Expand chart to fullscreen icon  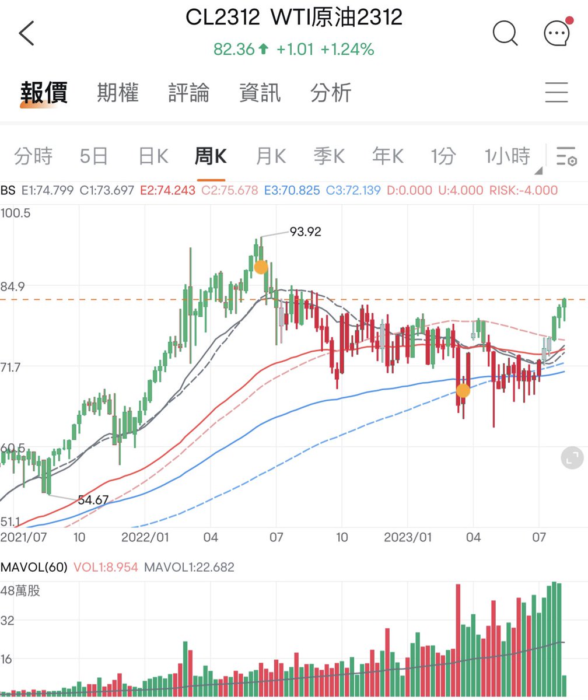pyautogui.click(x=572, y=458)
